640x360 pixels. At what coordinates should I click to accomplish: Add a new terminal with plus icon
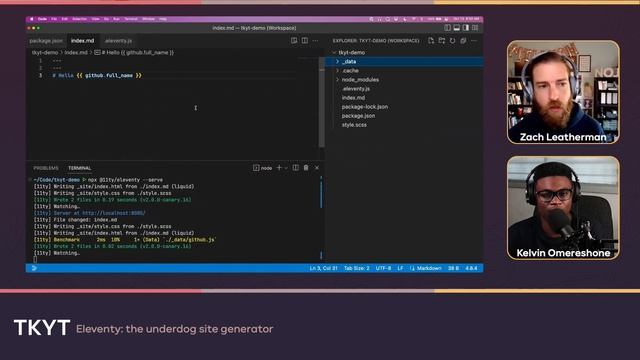pyautogui.click(x=279, y=168)
